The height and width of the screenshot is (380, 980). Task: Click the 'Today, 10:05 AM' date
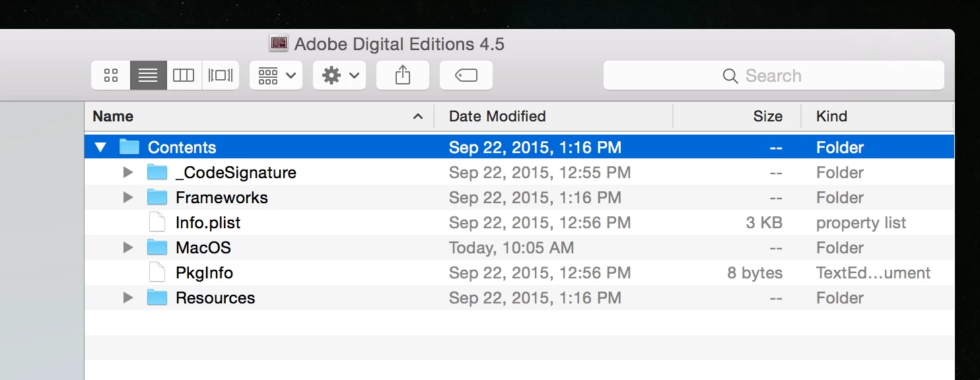[x=511, y=248]
